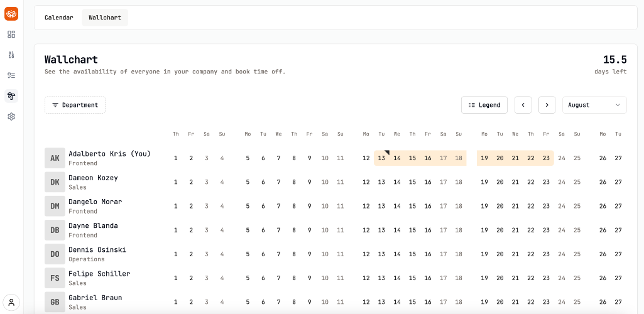Select day 19 in Adalberto Kris's booked range
Screen dimensions: 644x314
[x=484, y=158]
